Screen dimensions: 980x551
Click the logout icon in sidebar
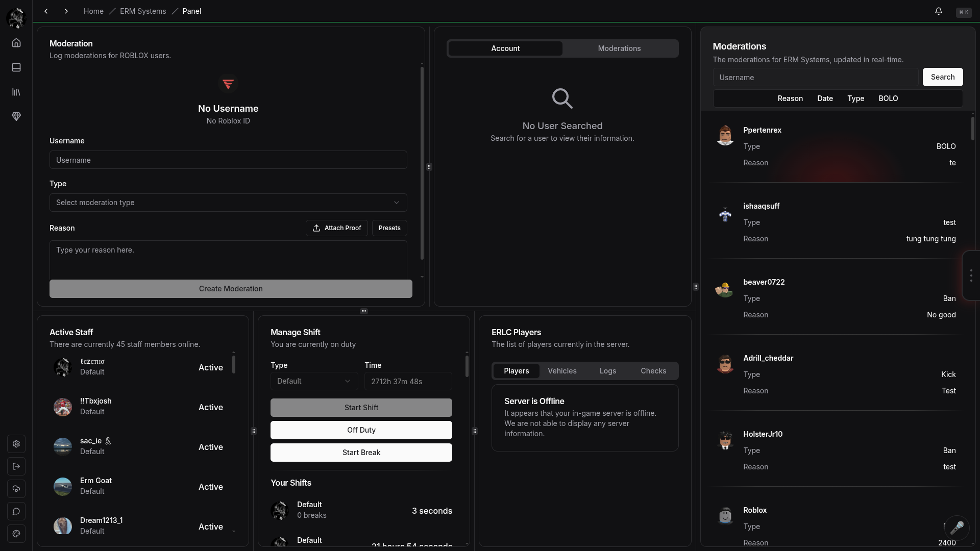(16, 466)
